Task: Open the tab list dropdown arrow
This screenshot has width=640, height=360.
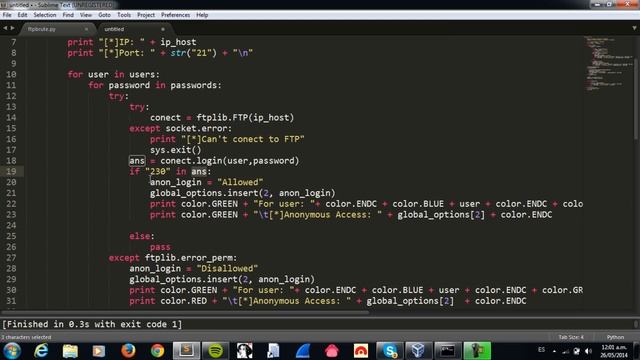Action: pos(634,28)
